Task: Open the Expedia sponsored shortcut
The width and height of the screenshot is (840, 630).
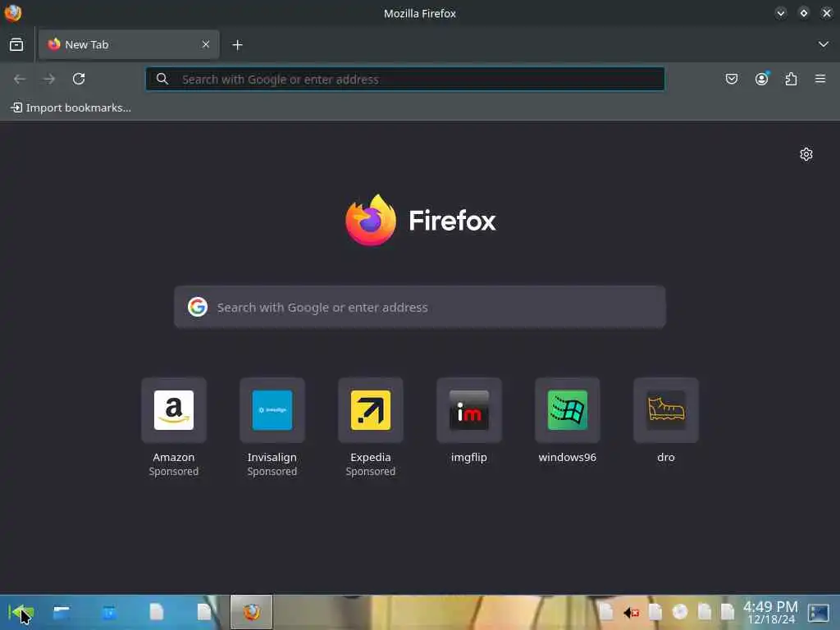Action: coord(371,410)
